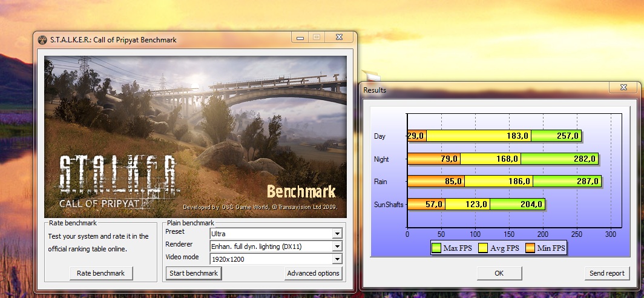Click the developer credit line on banner

(260, 207)
